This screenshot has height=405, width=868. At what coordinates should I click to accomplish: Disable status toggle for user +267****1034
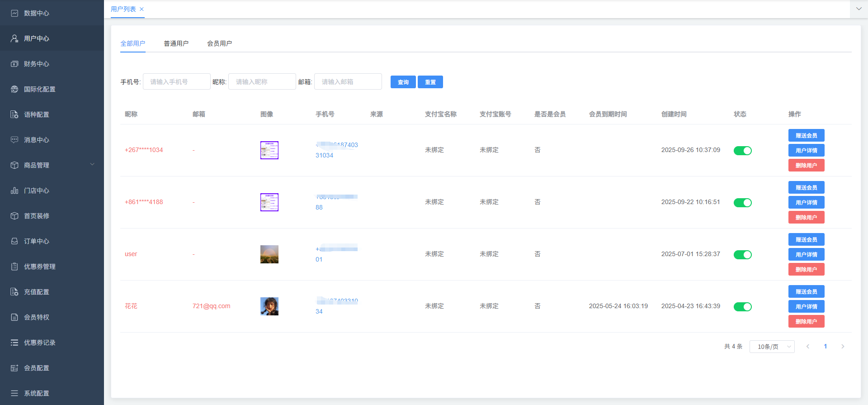click(x=742, y=151)
